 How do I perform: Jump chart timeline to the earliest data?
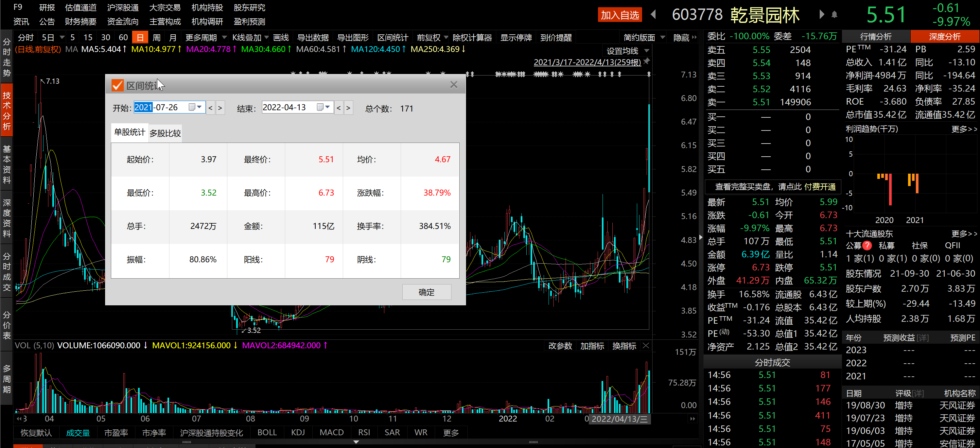19,419
